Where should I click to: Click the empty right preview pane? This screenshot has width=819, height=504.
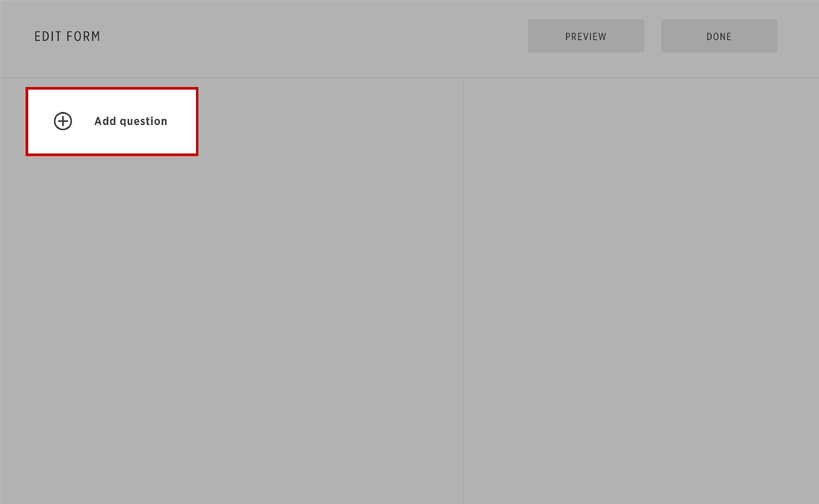(x=641, y=291)
